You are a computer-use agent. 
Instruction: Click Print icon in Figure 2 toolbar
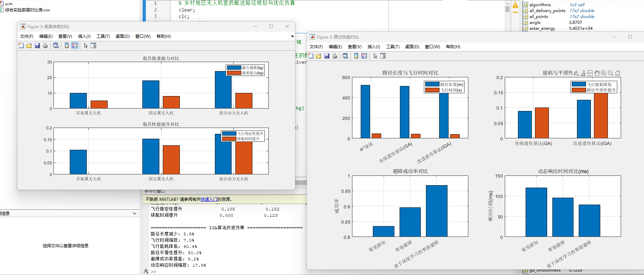pos(335,56)
